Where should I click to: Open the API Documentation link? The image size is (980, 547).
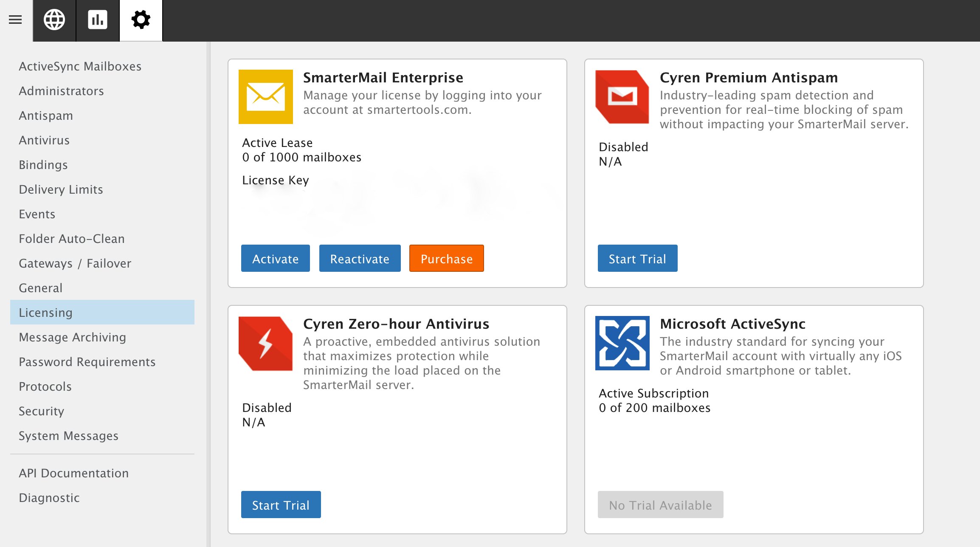(73, 473)
